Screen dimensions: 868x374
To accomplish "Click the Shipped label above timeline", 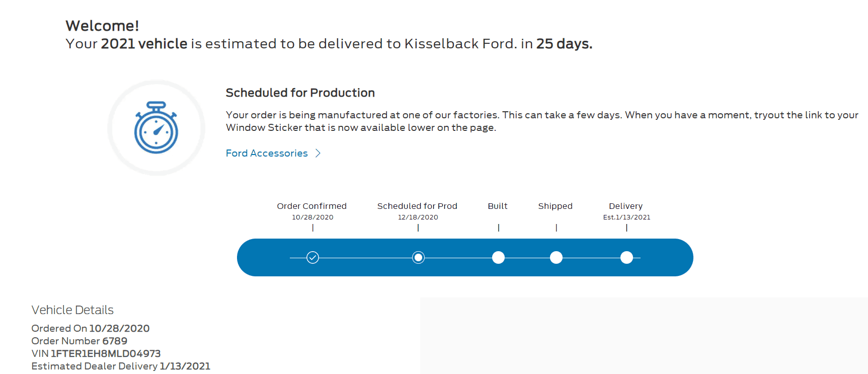I will pyautogui.click(x=556, y=206).
